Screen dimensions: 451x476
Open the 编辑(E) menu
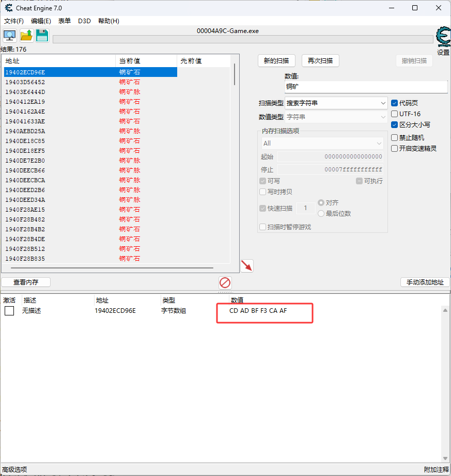(x=41, y=21)
